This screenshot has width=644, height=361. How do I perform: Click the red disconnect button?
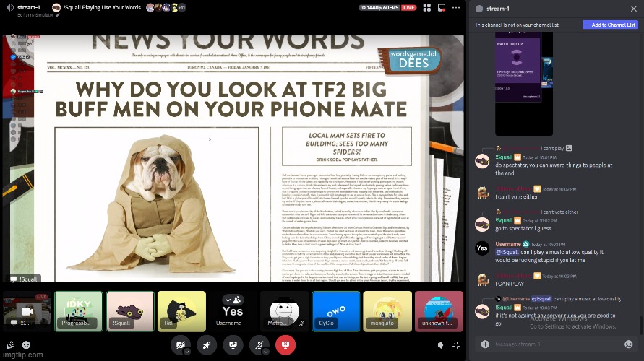pos(285,345)
